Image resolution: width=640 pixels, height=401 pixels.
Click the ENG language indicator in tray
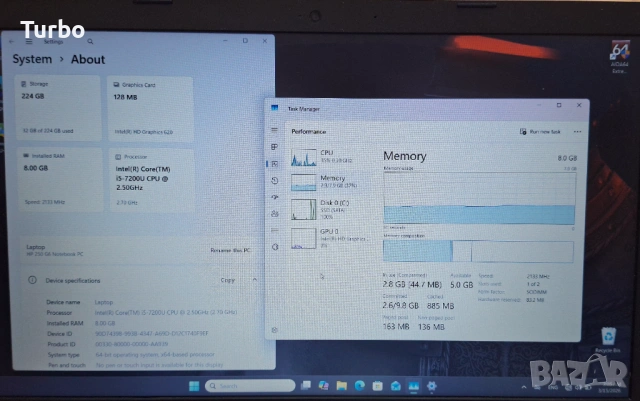coord(553,387)
